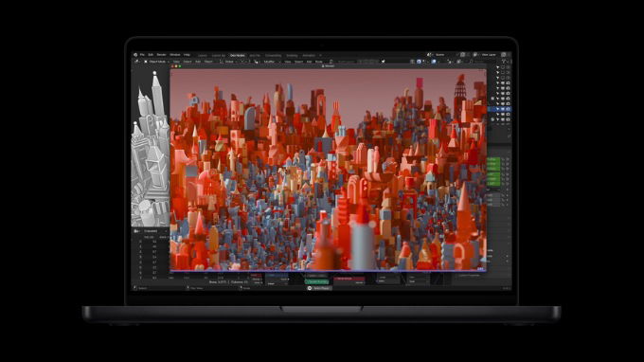Select the blue-highlighted viewport shading icon
The width and height of the screenshot is (644, 362).
pyautogui.click(x=434, y=62)
